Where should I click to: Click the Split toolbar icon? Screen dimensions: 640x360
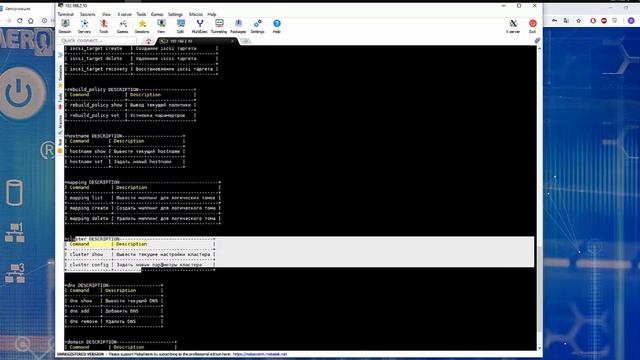click(180, 26)
